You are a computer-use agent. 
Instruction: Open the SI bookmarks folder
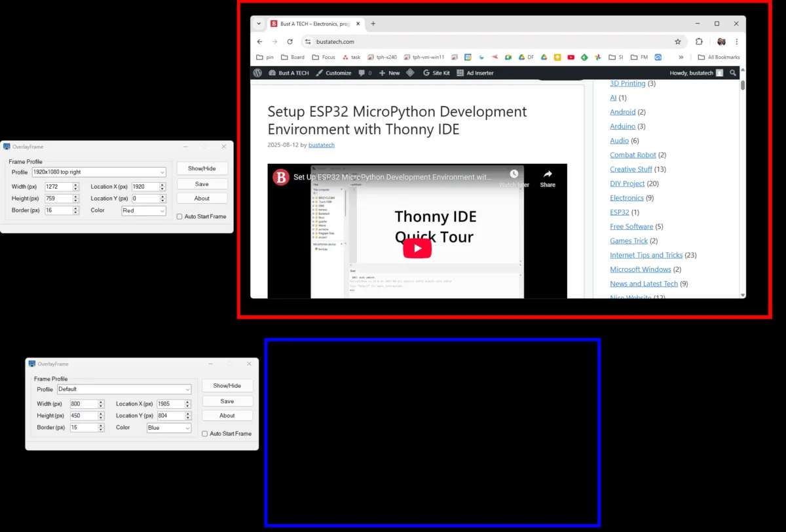(616, 57)
